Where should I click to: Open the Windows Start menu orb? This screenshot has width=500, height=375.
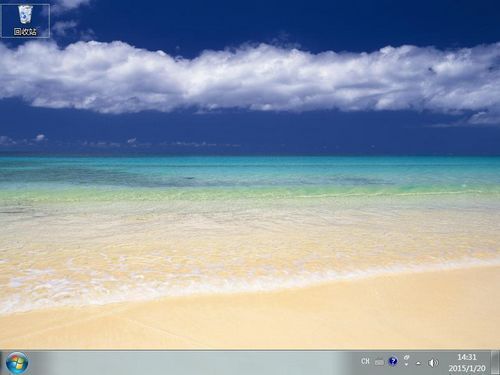(x=17, y=363)
